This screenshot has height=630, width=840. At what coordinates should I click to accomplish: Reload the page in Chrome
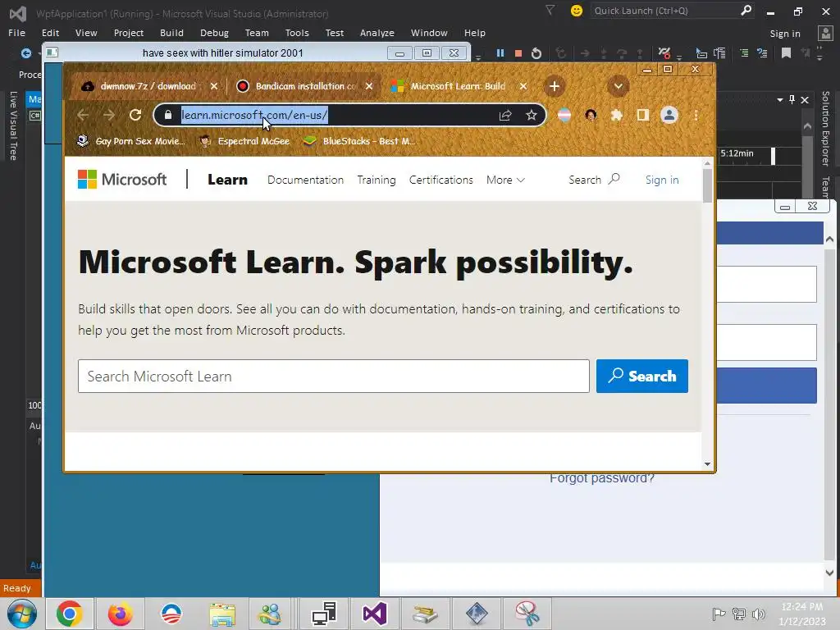[x=135, y=115]
